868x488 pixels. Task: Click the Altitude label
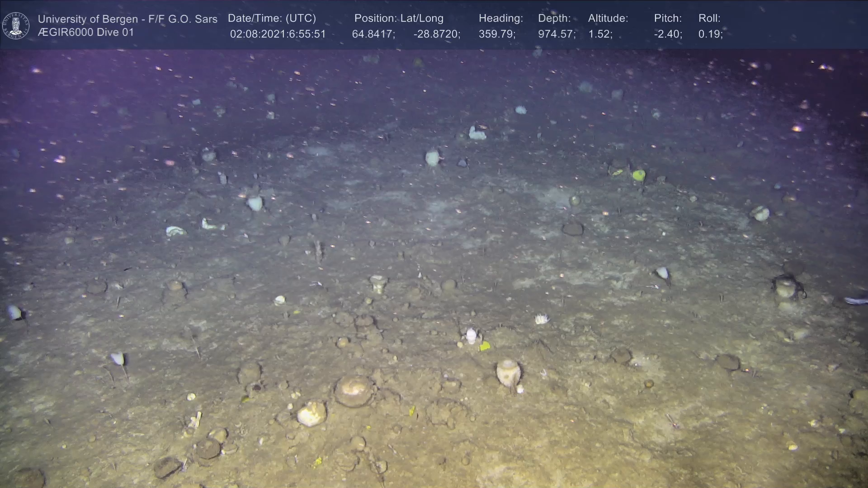pos(608,18)
